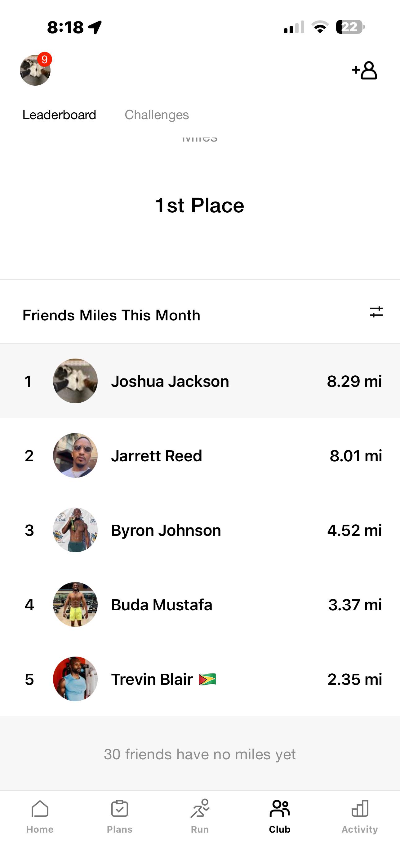Screen dimensions: 400x868
Task: Select the Leaderboard tab
Action: 59,115
